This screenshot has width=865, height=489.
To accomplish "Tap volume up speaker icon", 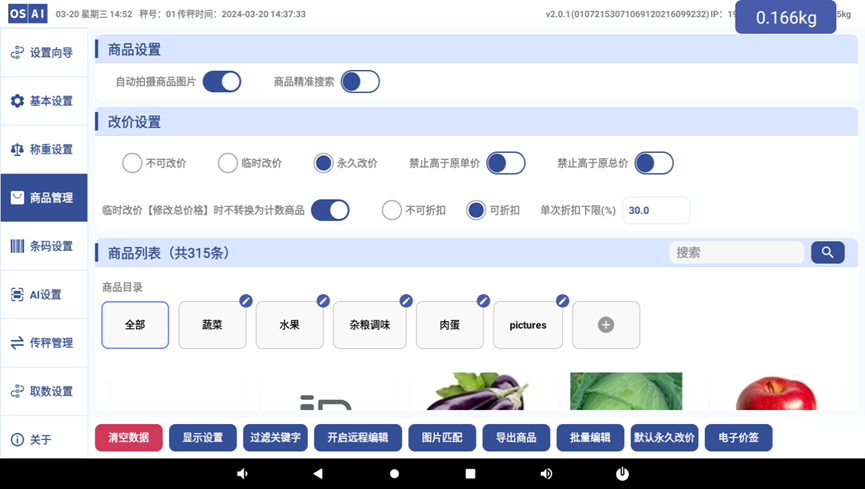I will pyautogui.click(x=546, y=474).
